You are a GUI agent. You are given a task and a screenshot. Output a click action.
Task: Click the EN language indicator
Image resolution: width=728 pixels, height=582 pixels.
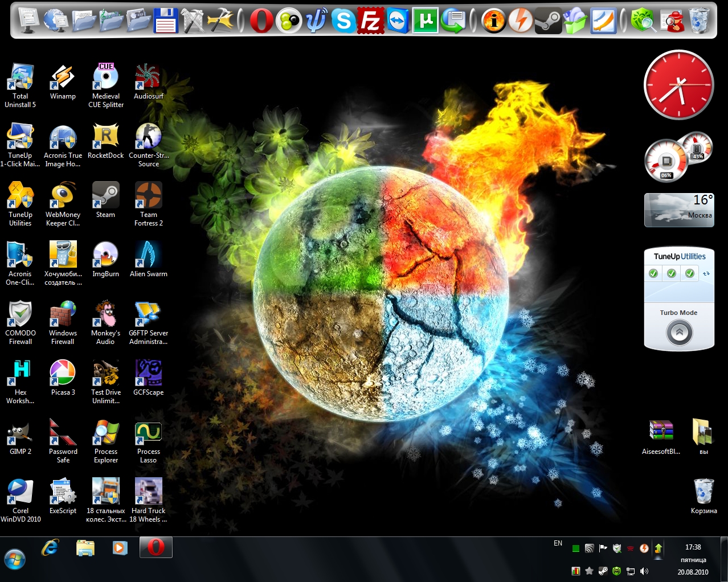[x=558, y=543]
